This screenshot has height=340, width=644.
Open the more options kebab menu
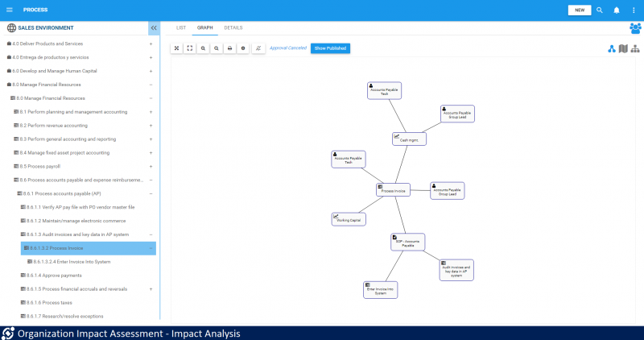(634, 10)
